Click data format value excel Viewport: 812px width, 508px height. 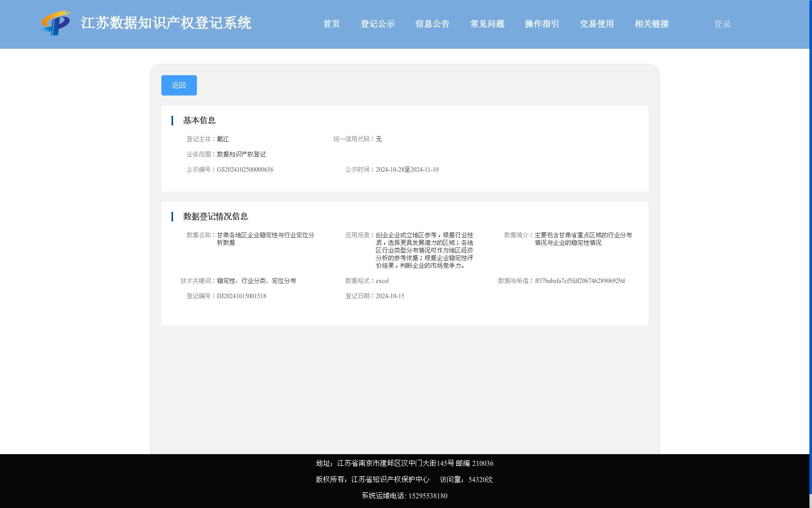(x=382, y=281)
